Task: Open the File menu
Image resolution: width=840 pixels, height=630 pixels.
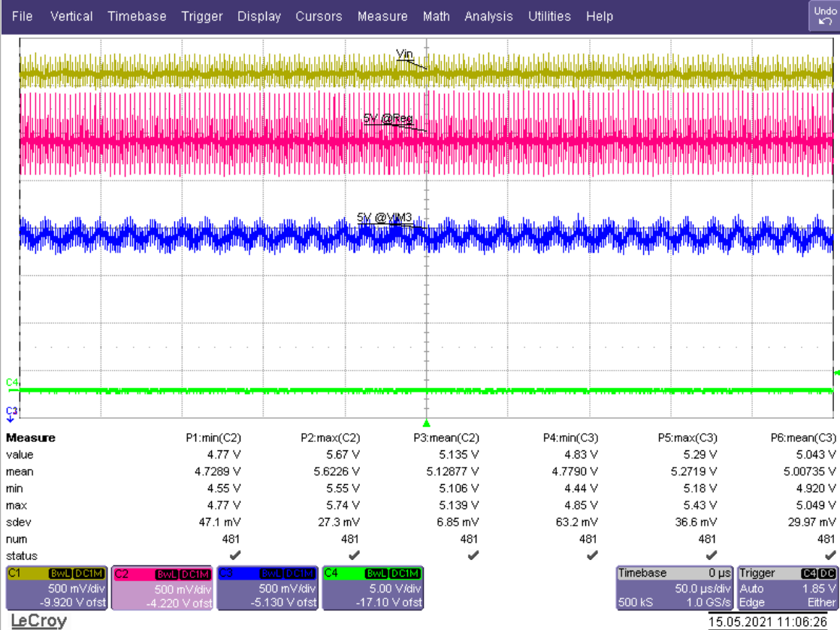Action: click(22, 17)
